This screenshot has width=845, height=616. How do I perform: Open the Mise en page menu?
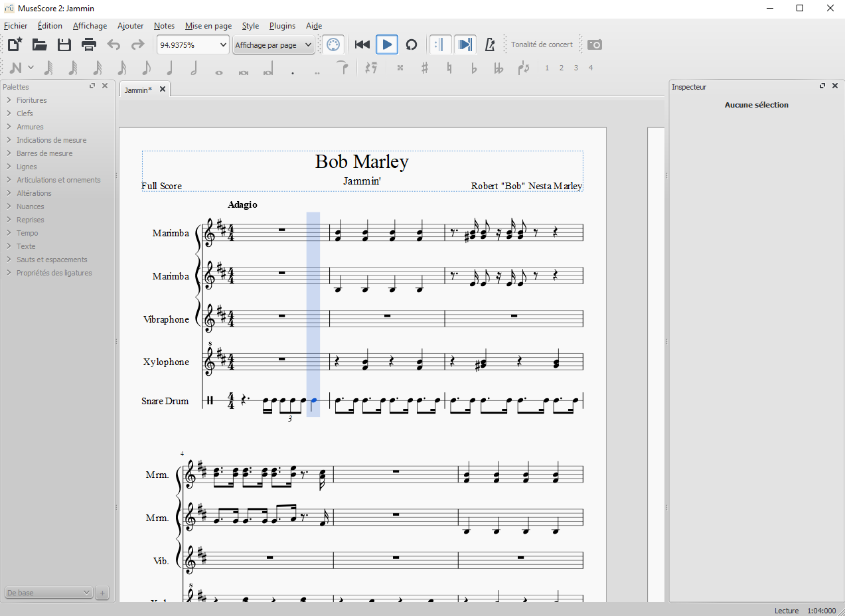point(208,26)
